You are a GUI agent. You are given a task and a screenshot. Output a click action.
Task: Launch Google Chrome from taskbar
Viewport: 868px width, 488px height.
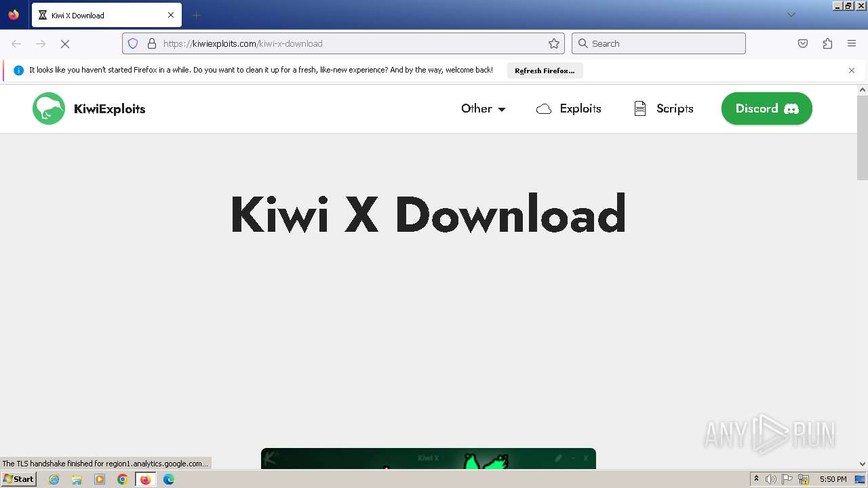(x=123, y=479)
